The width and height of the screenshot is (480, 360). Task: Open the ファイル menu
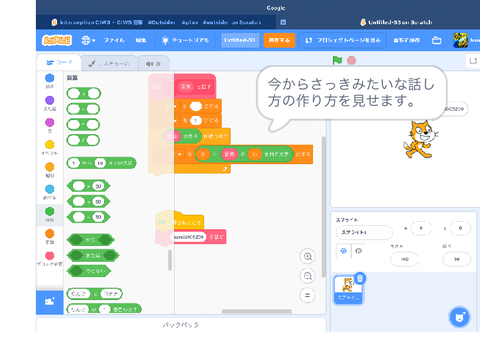point(114,40)
